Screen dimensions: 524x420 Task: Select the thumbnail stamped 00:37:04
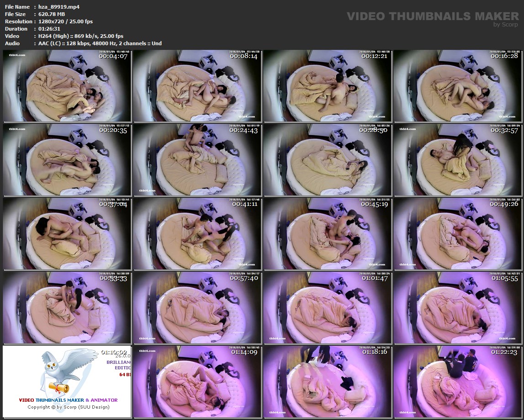click(67, 234)
